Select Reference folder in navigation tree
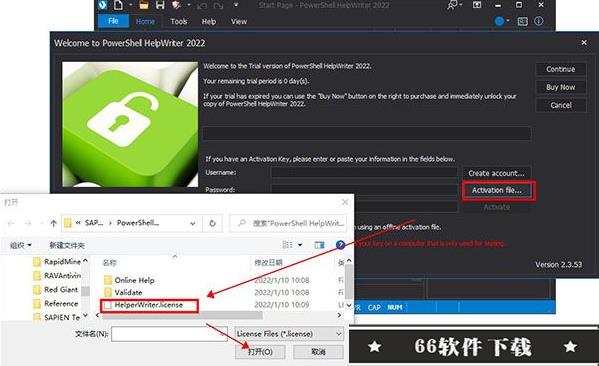 coord(56,304)
